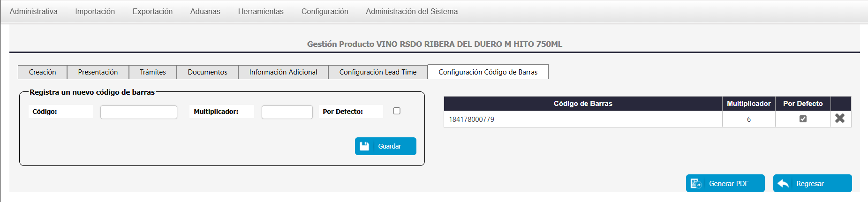Toggle Por Defecto checkbox in barcode row
Screen dimensions: 868x202
[803, 119]
